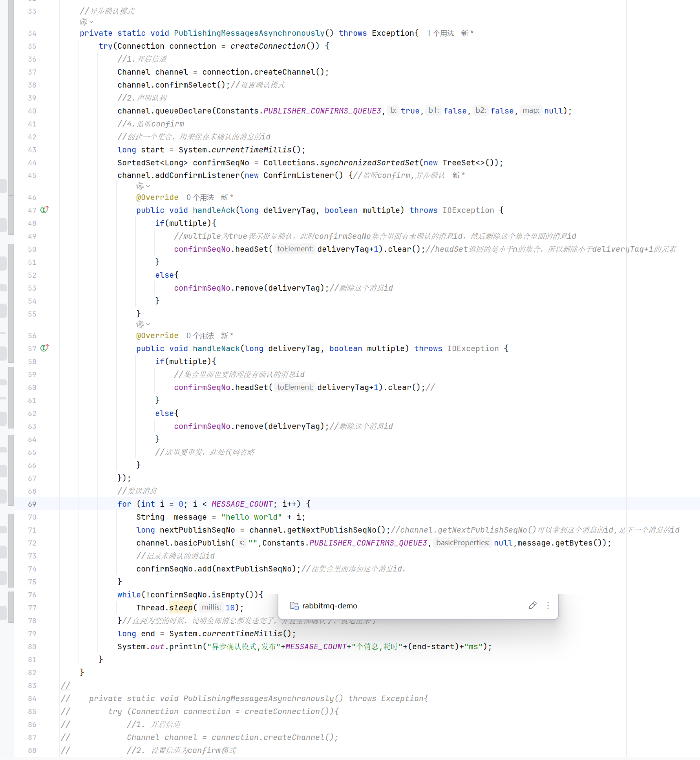Screen dimensions: 700x760
Task: Click println on line 80
Action: point(186,647)
